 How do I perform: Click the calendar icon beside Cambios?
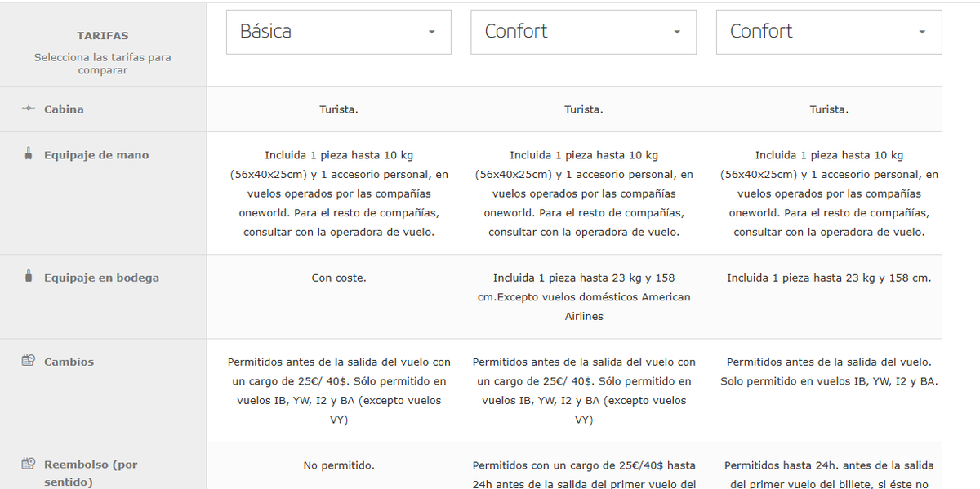click(29, 360)
